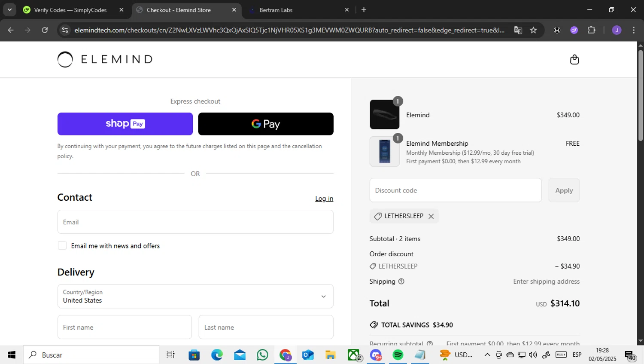Click the applied LETHERSLEEP order discount line

click(474, 266)
